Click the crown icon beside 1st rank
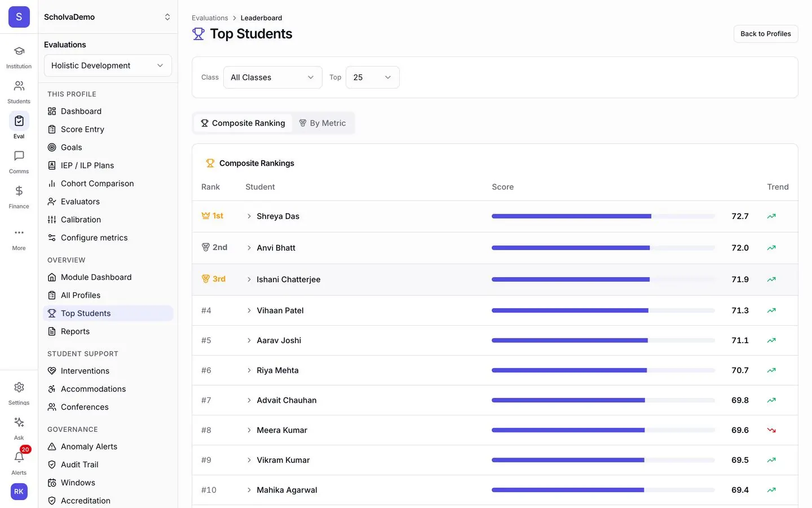This screenshot has width=812, height=508. click(x=206, y=216)
